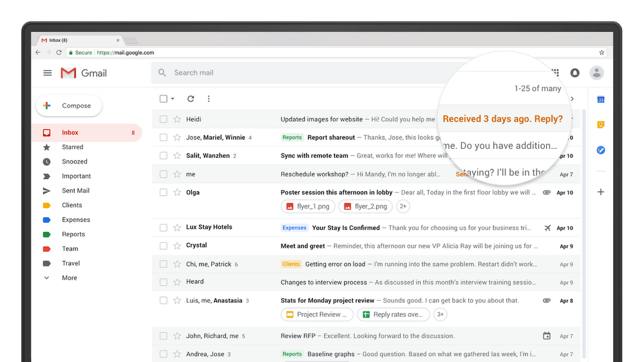This screenshot has width=644, height=362.
Task: Open the notifications bell
Action: coord(574,73)
